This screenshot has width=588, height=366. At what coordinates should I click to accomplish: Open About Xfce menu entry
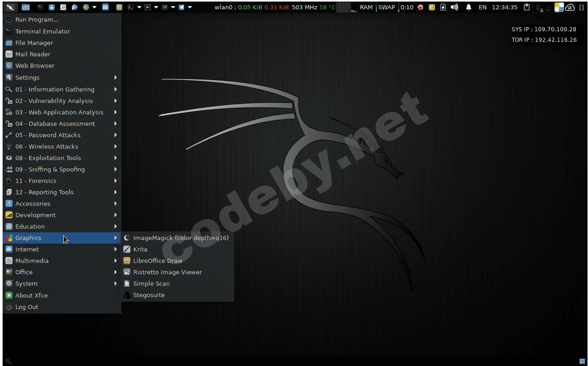62,295
